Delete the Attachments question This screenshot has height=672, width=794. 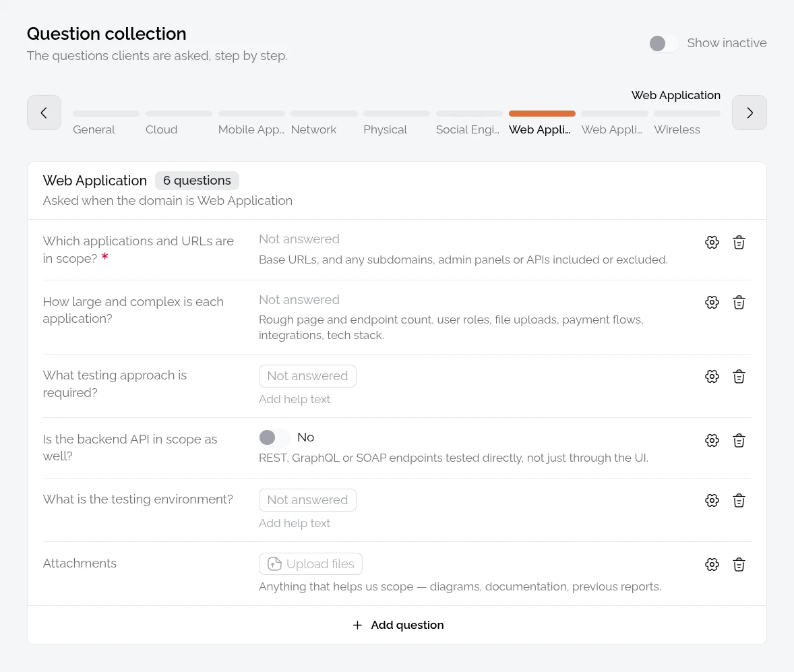click(738, 564)
